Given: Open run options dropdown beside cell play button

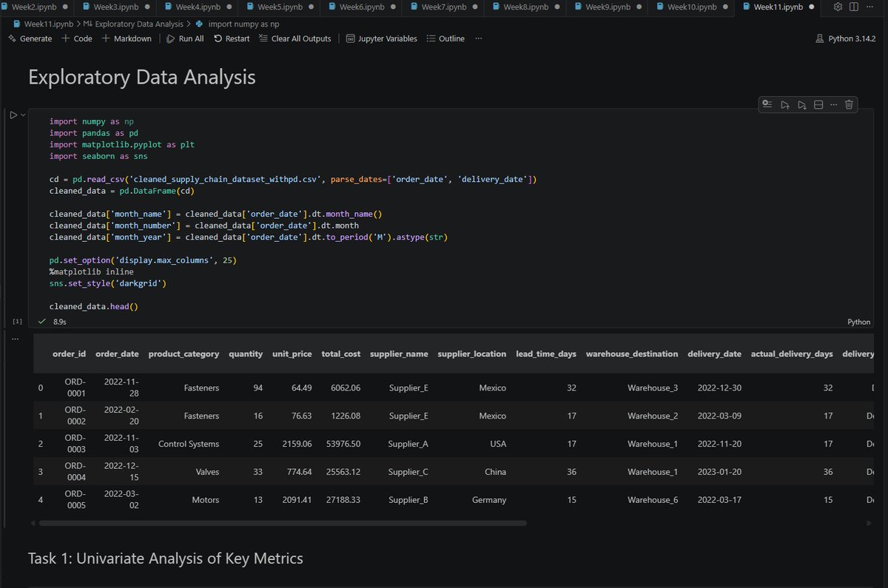Looking at the screenshot, I should (23, 115).
